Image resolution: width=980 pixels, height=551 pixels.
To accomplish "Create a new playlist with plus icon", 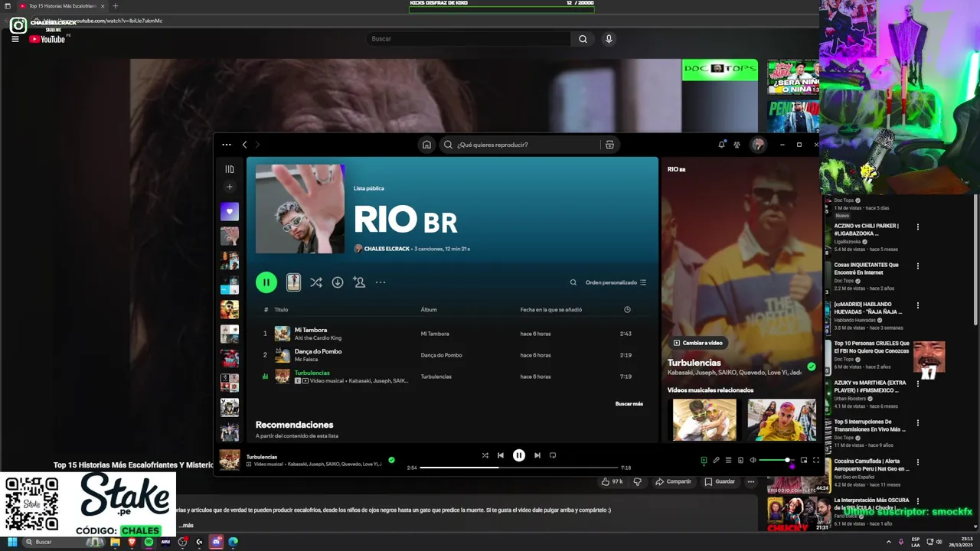I will pos(230,187).
